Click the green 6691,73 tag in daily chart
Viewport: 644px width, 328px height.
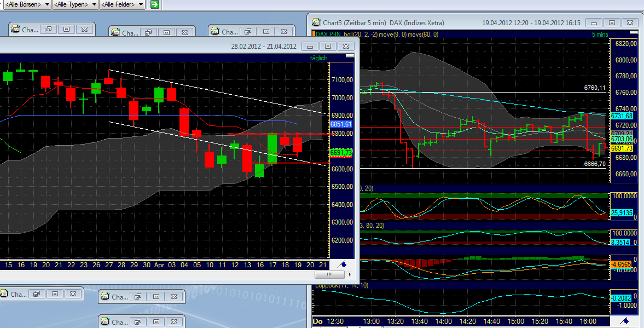pos(341,152)
